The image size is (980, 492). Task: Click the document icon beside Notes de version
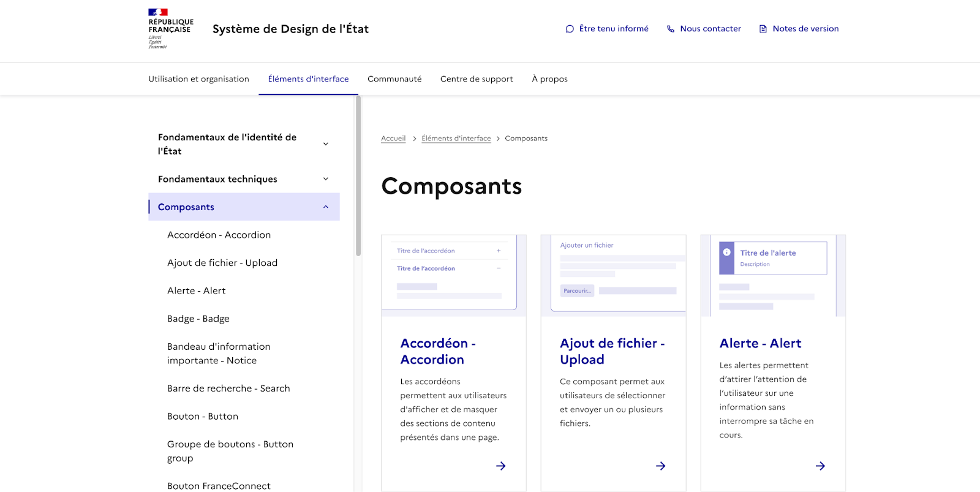763,29
